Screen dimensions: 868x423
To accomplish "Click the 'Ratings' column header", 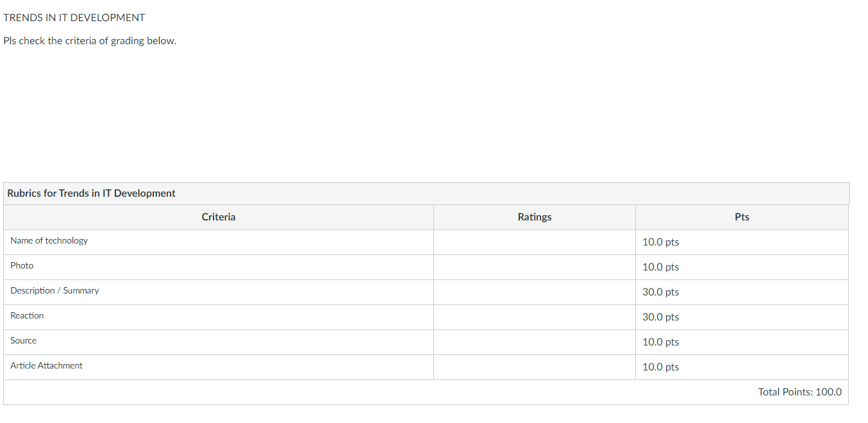I will (535, 217).
